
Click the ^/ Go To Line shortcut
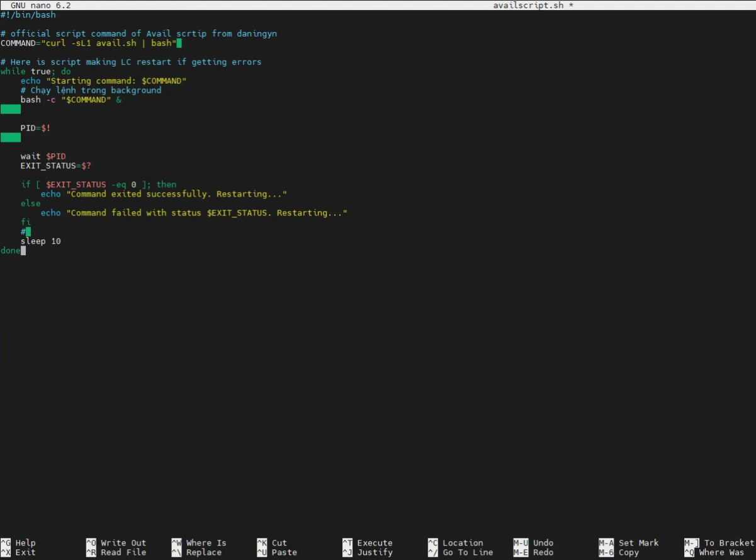(461, 552)
